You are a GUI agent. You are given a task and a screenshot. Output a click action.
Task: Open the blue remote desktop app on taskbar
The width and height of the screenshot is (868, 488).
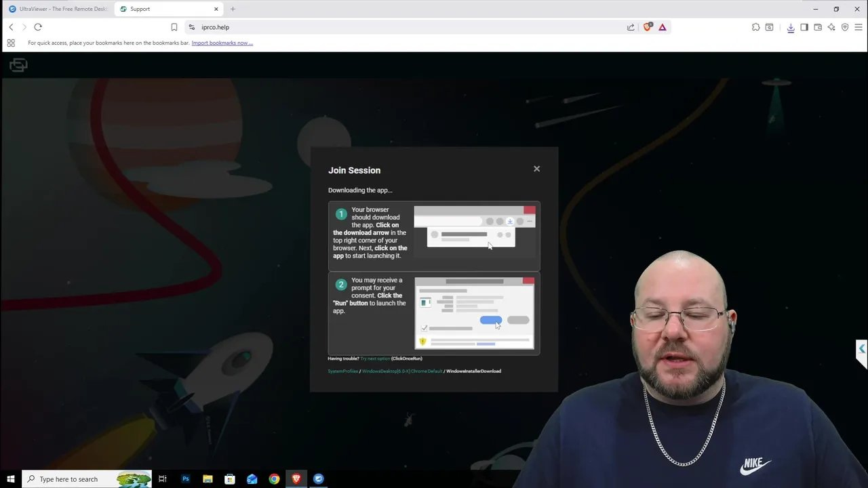tap(319, 479)
